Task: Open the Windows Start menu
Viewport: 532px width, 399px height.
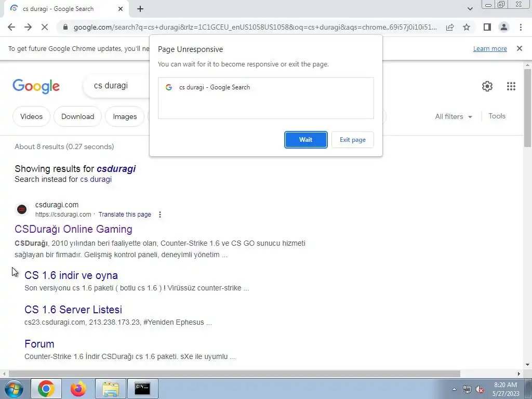Action: (13, 389)
